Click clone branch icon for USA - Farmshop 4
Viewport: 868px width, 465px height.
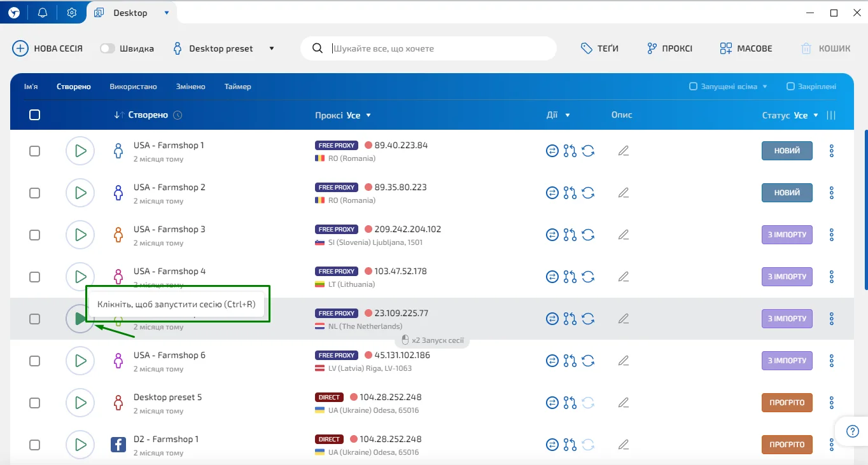click(x=570, y=277)
